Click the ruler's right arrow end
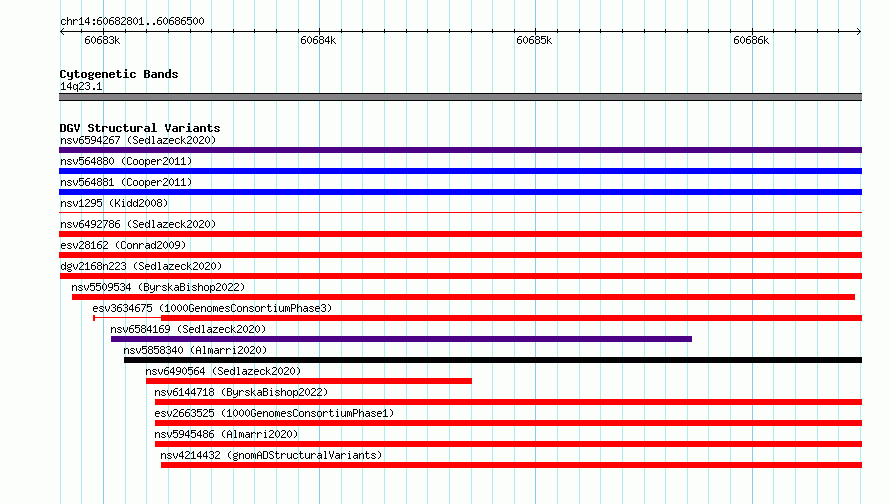 pos(859,32)
